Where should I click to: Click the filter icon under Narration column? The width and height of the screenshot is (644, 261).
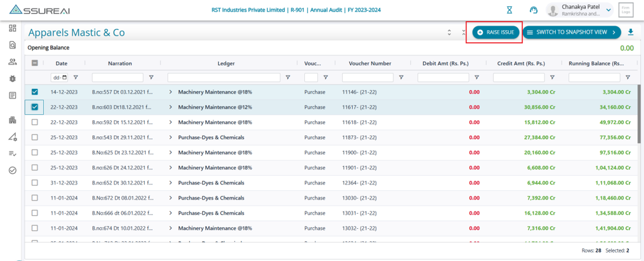(151, 77)
